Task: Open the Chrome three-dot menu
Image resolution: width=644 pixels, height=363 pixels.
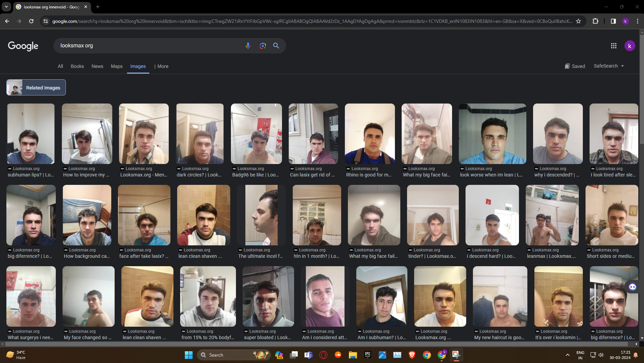Action: pyautogui.click(x=638, y=21)
